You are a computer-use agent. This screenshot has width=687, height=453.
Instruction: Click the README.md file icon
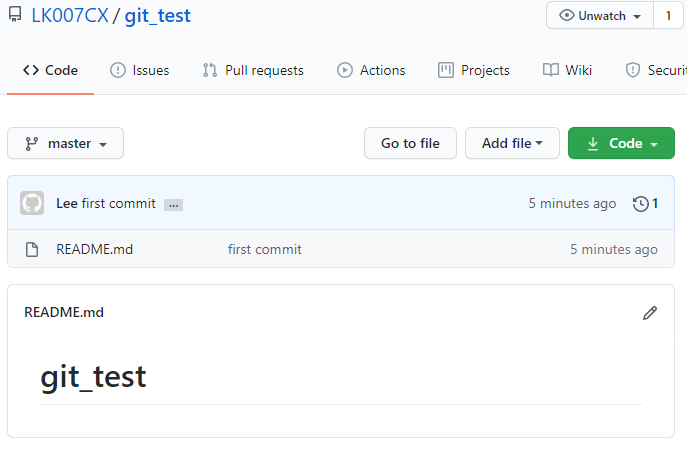pos(32,249)
